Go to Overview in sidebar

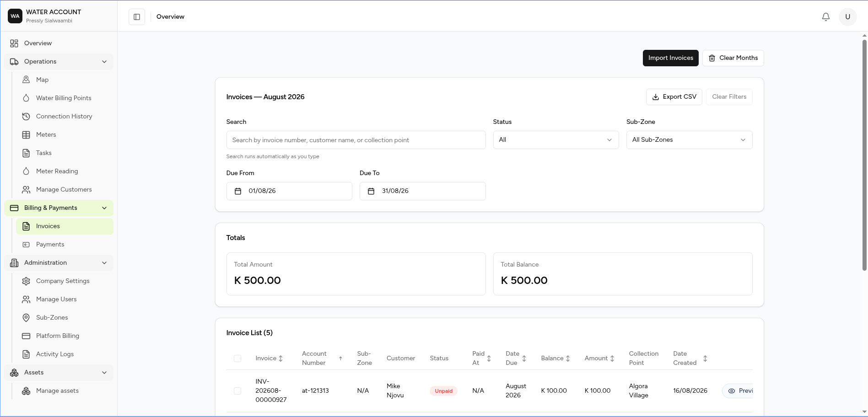click(59, 43)
